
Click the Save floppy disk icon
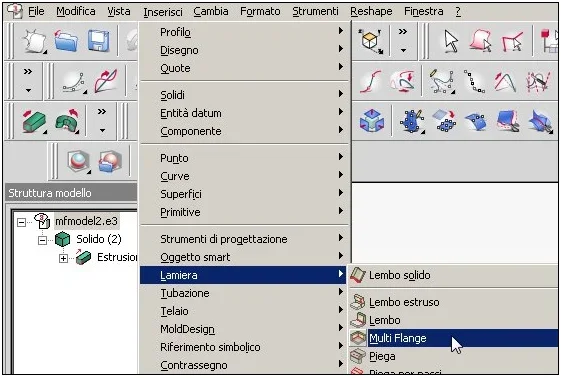pyautogui.click(x=98, y=41)
